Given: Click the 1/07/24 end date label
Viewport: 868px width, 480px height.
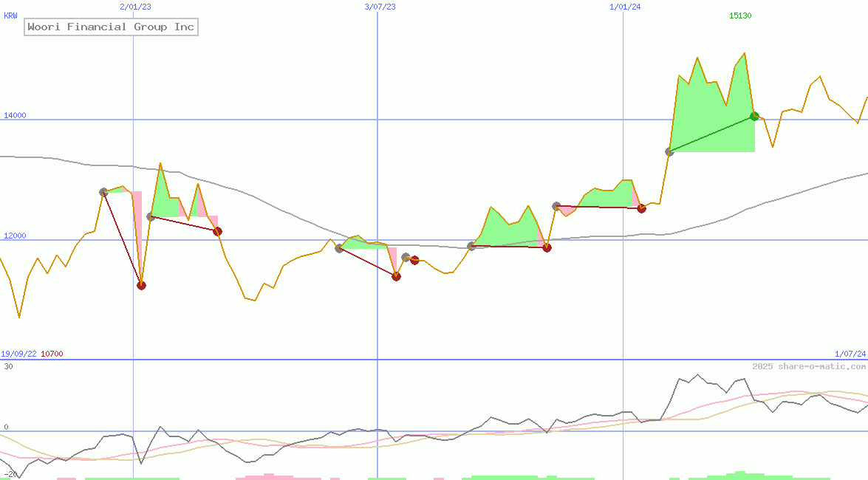Looking at the screenshot, I should (x=850, y=353).
